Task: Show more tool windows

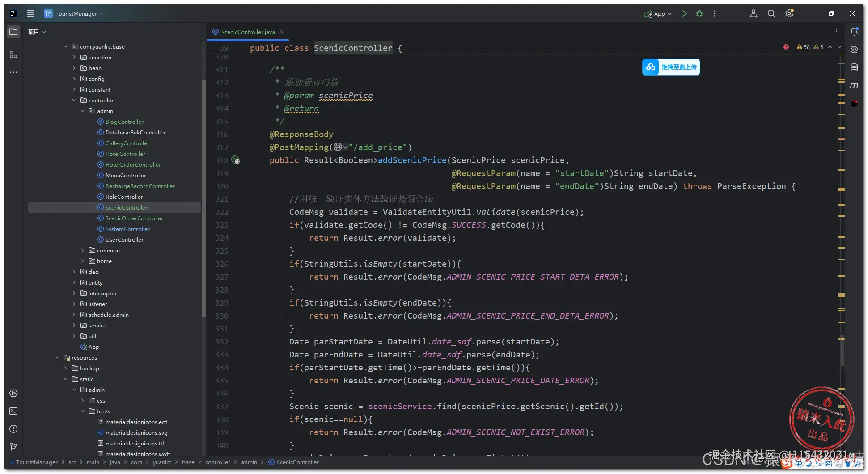Action: 13,72
